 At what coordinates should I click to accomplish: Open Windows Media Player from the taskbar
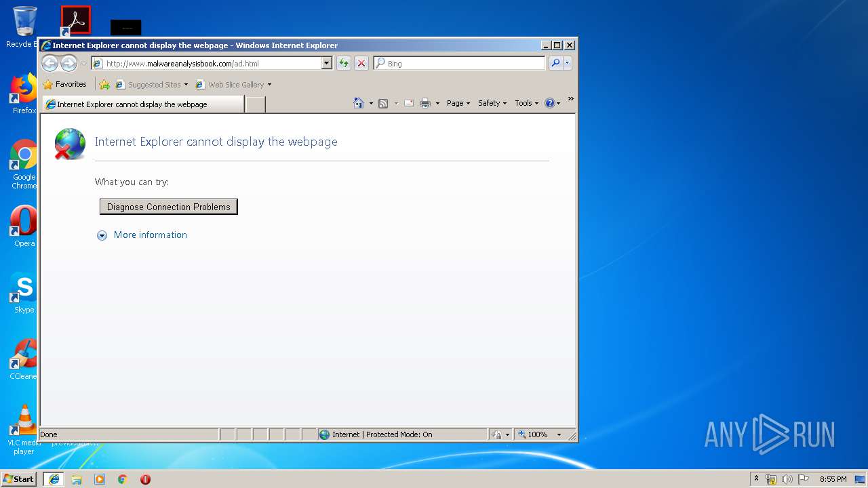click(100, 479)
